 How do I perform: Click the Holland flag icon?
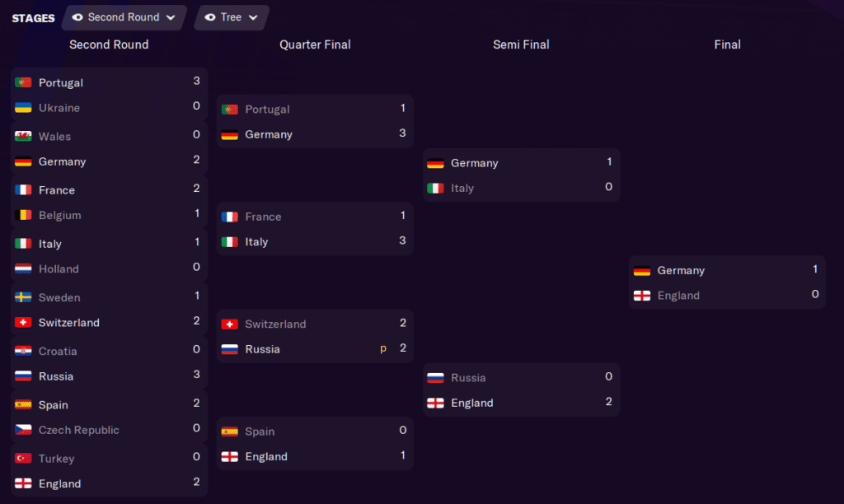click(23, 268)
